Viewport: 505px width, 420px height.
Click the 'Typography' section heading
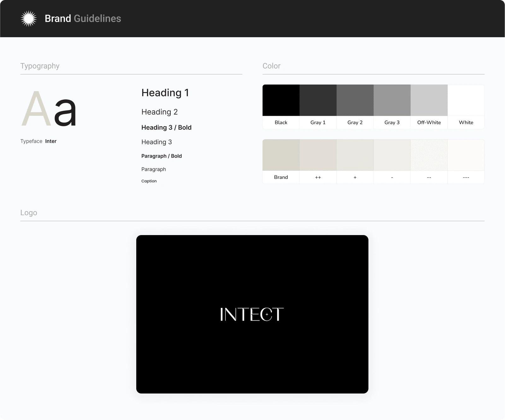pyautogui.click(x=40, y=66)
